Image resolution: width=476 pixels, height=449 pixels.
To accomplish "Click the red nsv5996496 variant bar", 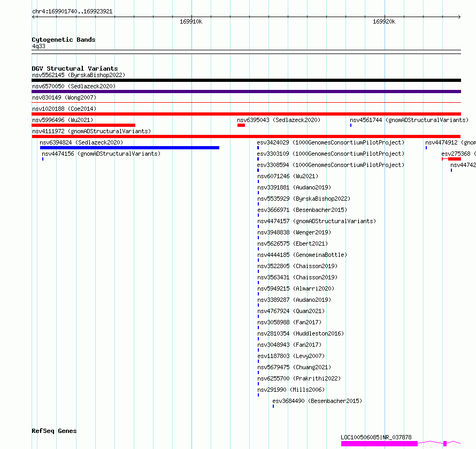I will [x=83, y=125].
